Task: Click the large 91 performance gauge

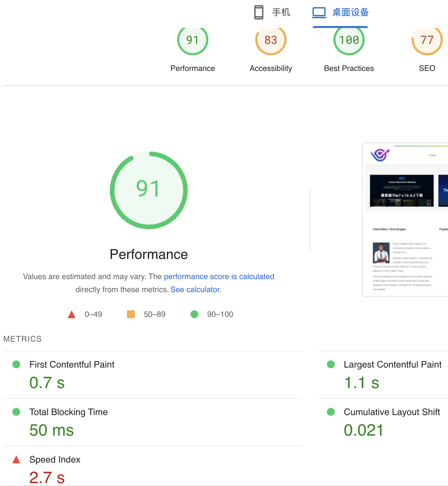Action: coord(149,190)
